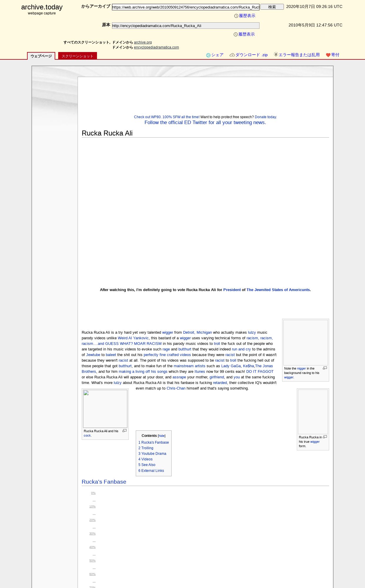The width and height of the screenshot is (365, 588).
Task: Open 履歴表示 link for the original URL
Action: [x=247, y=34]
